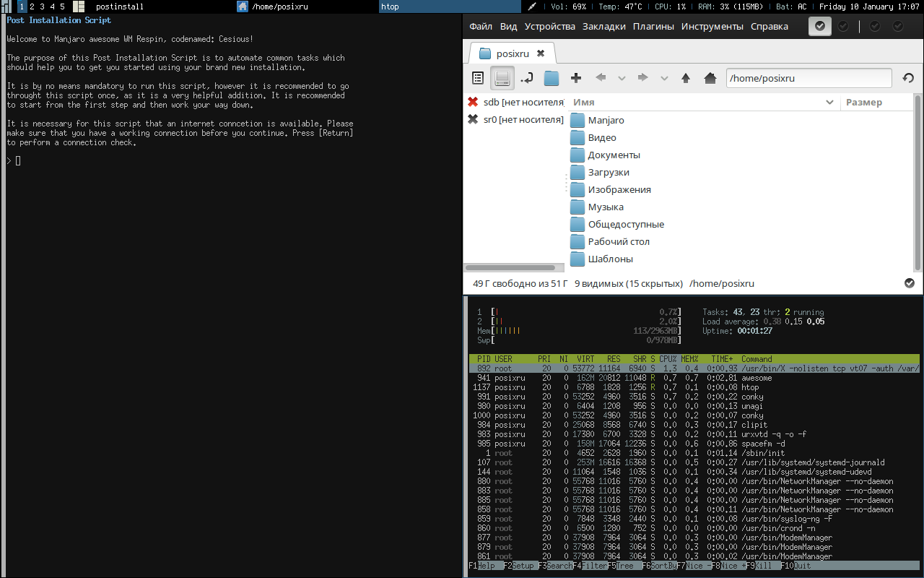924x578 pixels.
Task: Expand the Имя column sort chevron
Action: (829, 103)
